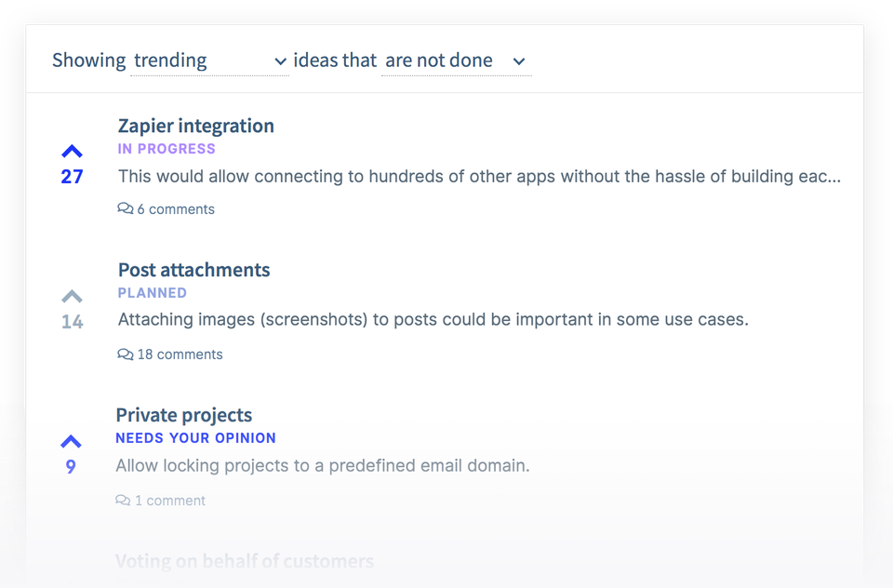The width and height of the screenshot is (893, 588).
Task: Click comment bubble icon under Zapier integration
Action: tap(126, 209)
